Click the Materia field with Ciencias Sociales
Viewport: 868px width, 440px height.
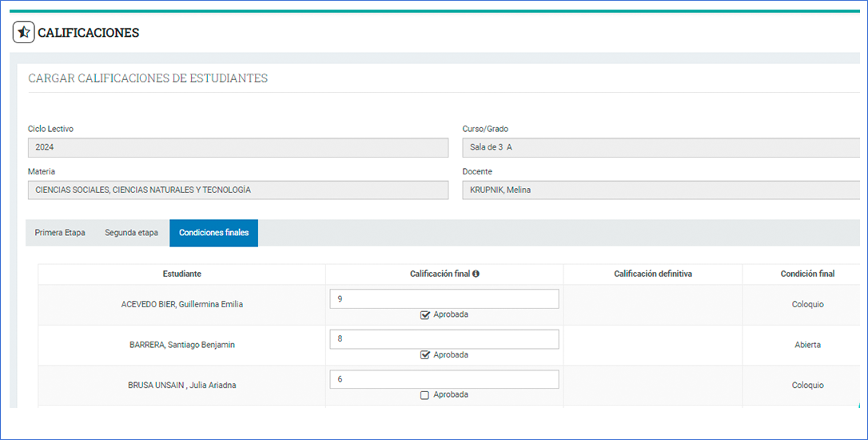coord(237,190)
